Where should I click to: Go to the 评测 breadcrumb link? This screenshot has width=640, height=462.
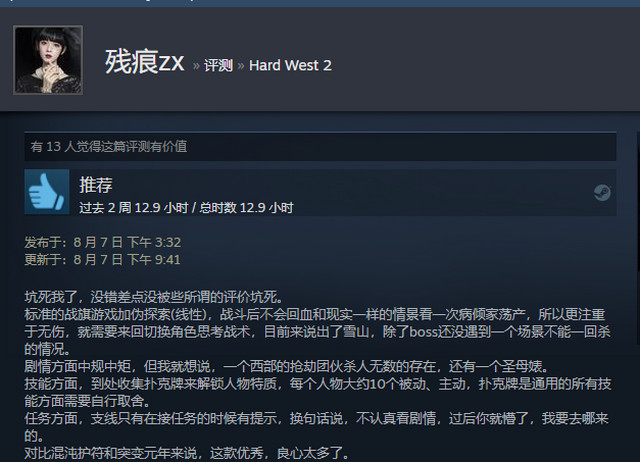(218, 65)
